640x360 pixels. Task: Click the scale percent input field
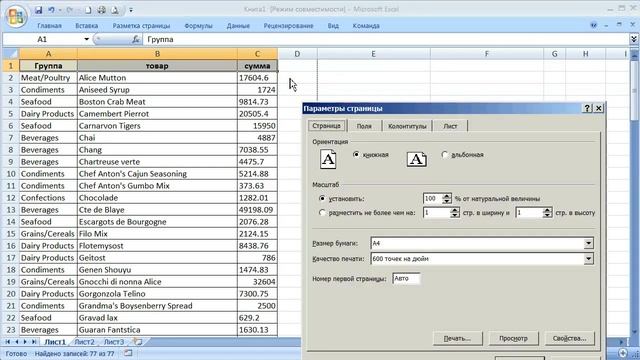coord(433,198)
